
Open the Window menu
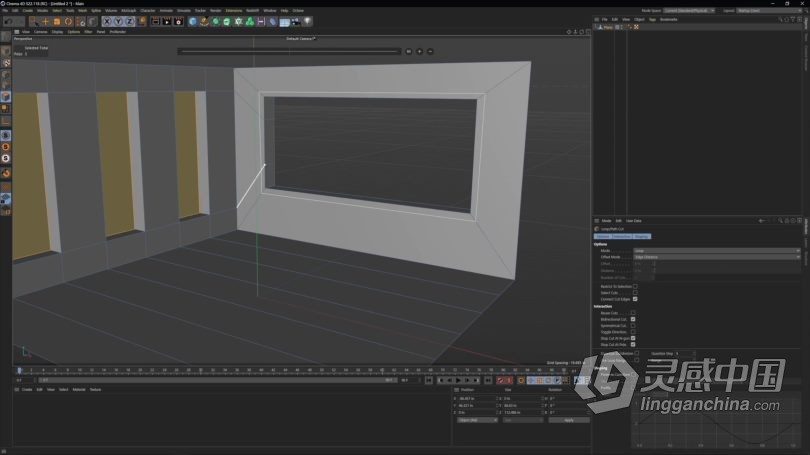270,10
